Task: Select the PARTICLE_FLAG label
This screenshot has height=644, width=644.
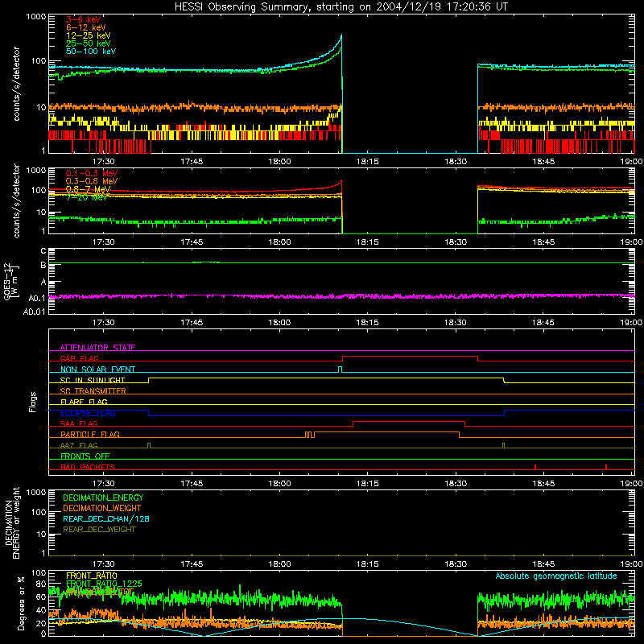Action: pos(90,434)
